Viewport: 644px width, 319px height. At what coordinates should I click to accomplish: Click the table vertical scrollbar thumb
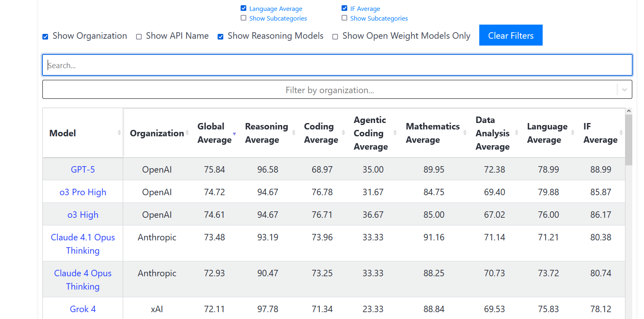629,140
